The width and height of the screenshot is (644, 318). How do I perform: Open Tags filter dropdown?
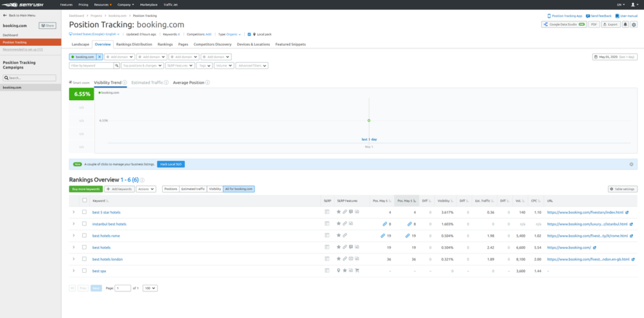(x=204, y=65)
